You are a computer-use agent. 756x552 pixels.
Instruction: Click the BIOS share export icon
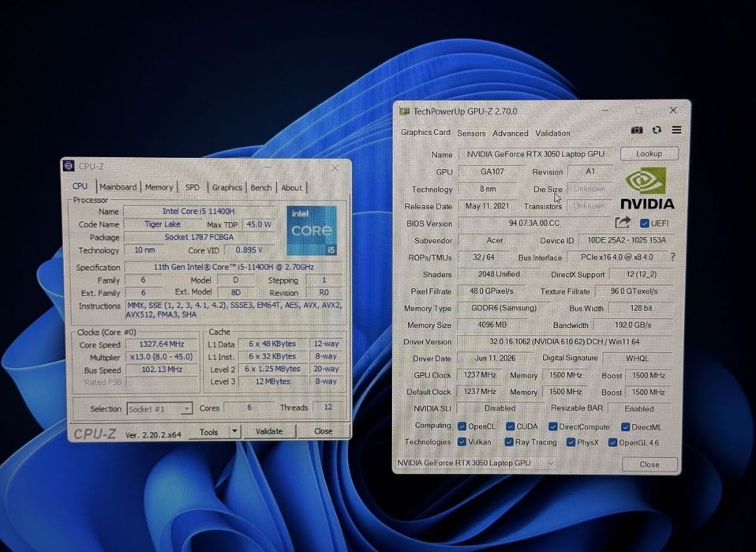click(x=623, y=222)
